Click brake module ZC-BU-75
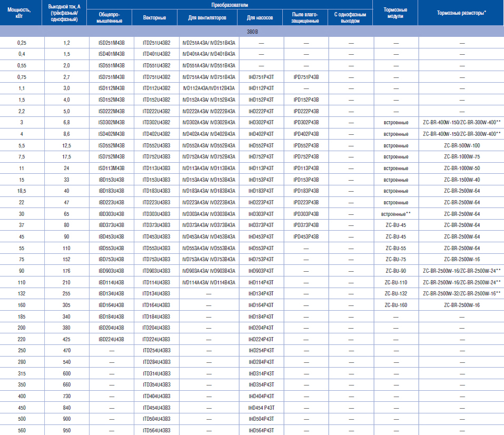 tap(396, 260)
